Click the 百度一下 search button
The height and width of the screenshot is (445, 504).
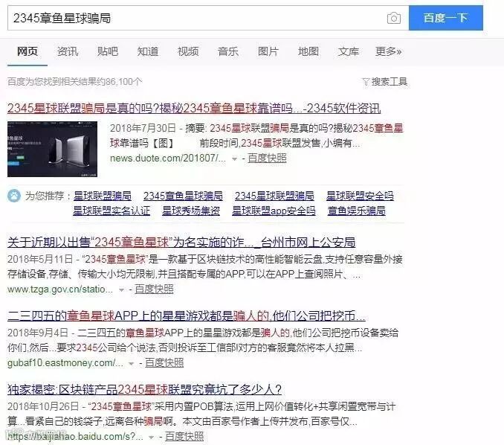click(x=445, y=18)
